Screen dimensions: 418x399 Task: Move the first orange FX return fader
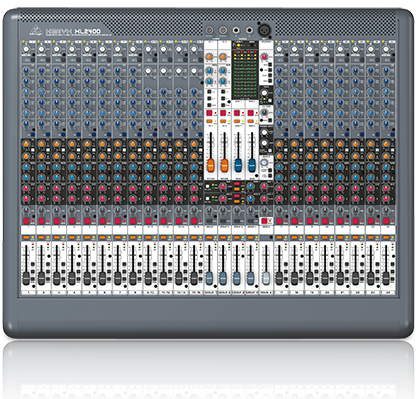211,165
